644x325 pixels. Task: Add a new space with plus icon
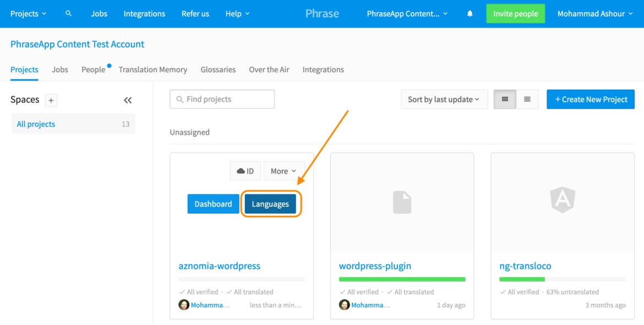(x=51, y=100)
